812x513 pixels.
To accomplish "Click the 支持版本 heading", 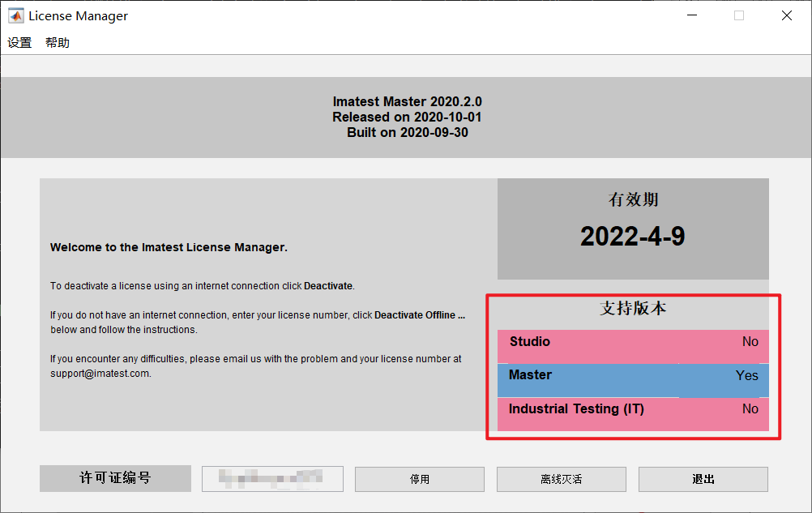I will coord(633,308).
